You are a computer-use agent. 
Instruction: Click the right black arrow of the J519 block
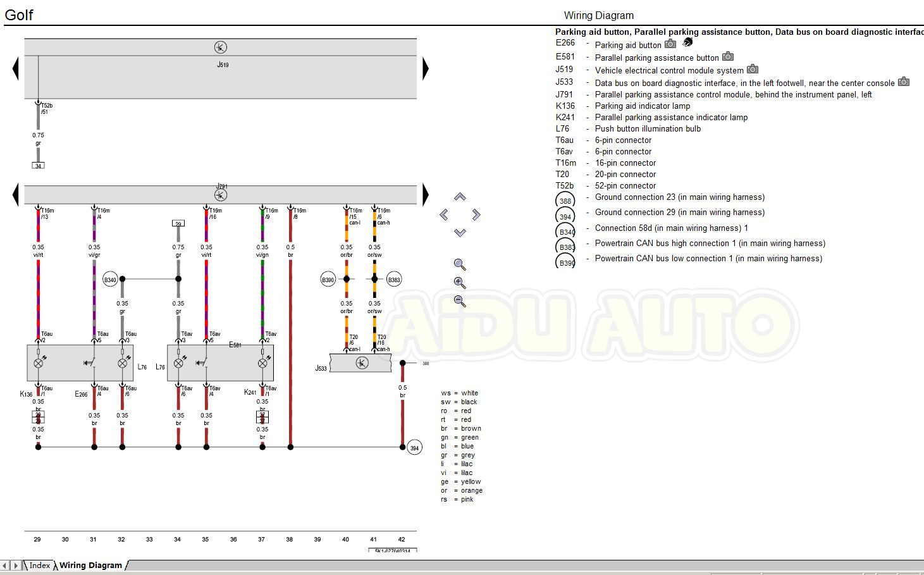426,68
